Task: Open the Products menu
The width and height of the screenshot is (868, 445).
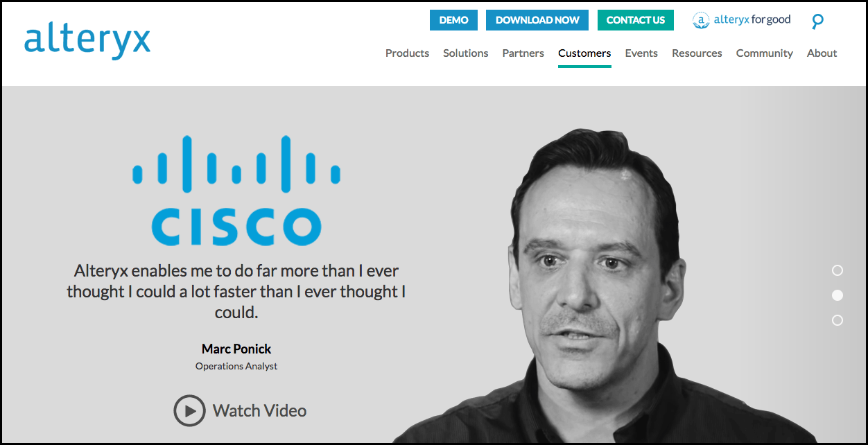Action: click(407, 53)
